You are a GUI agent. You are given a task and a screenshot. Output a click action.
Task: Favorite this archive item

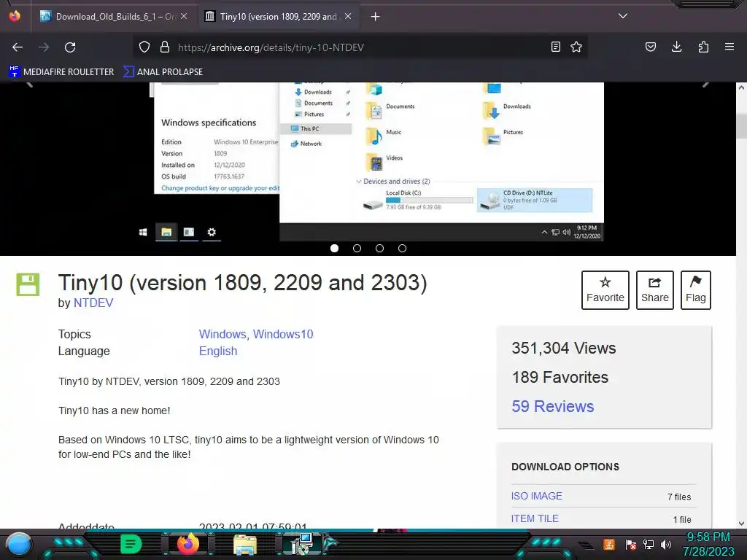605,290
